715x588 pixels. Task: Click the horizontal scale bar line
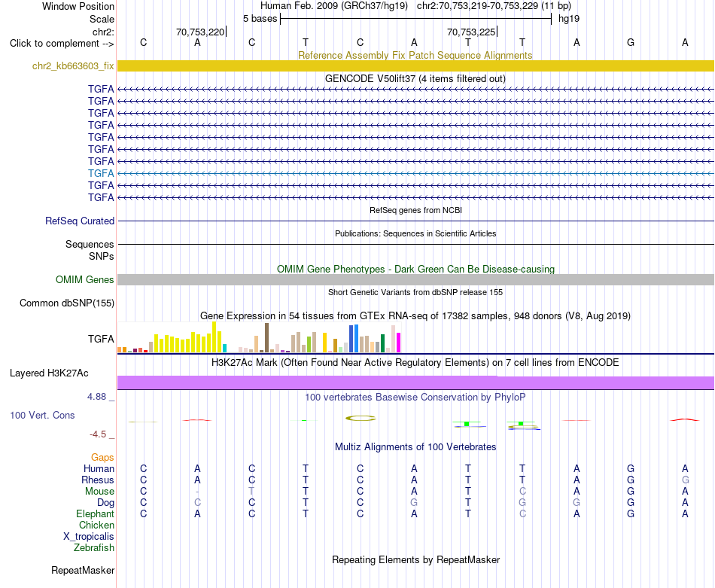click(416, 19)
